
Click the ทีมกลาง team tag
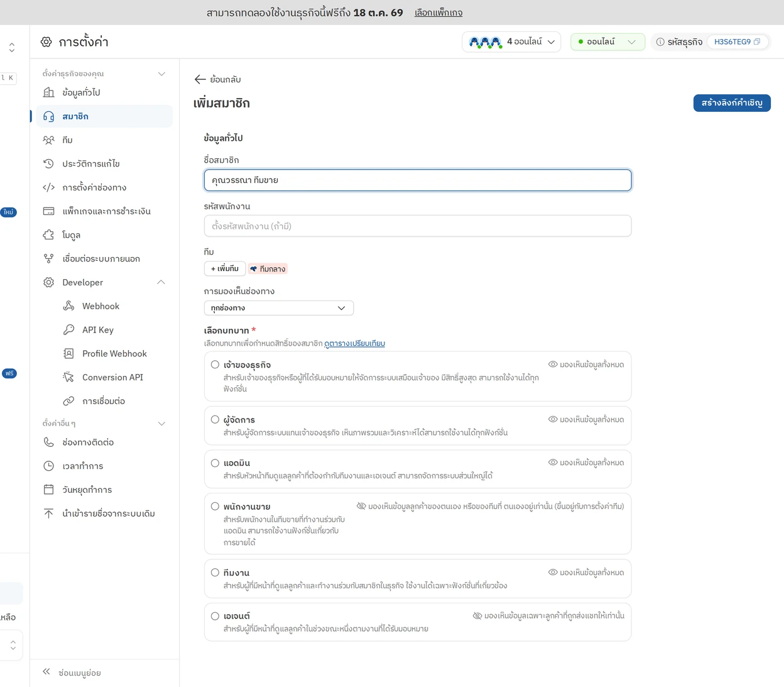[x=268, y=269]
